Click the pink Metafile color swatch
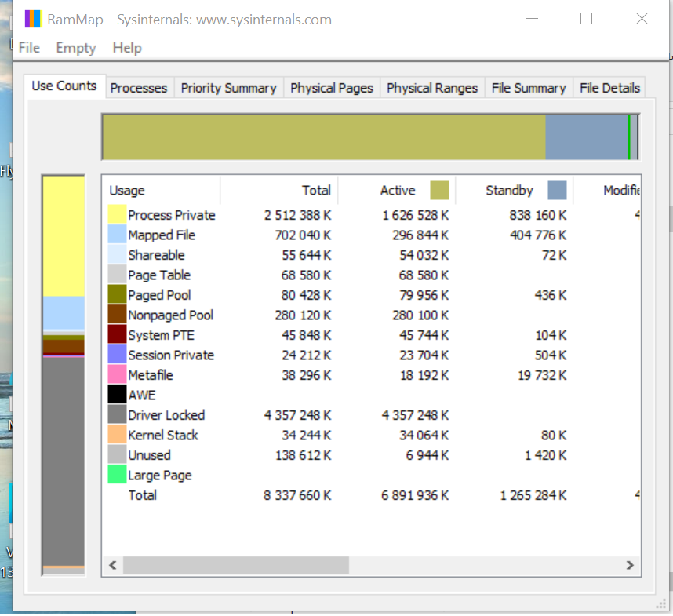 [x=117, y=375]
